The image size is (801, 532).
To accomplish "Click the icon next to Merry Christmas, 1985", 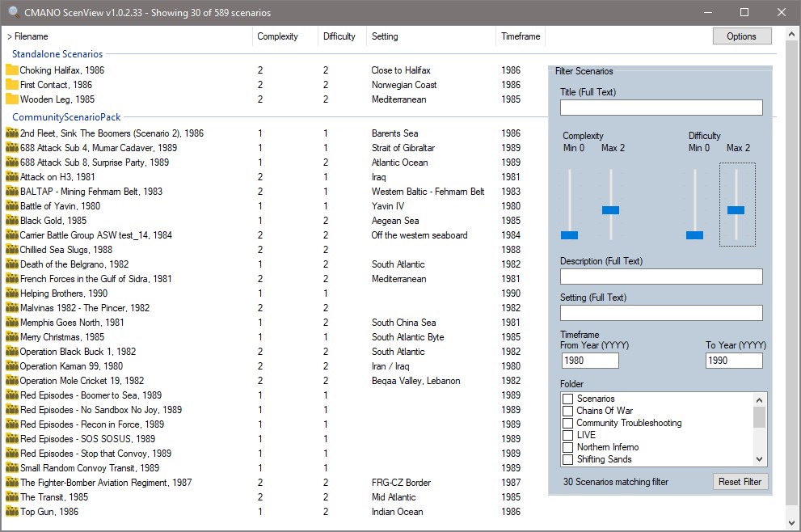I will tap(12, 337).
